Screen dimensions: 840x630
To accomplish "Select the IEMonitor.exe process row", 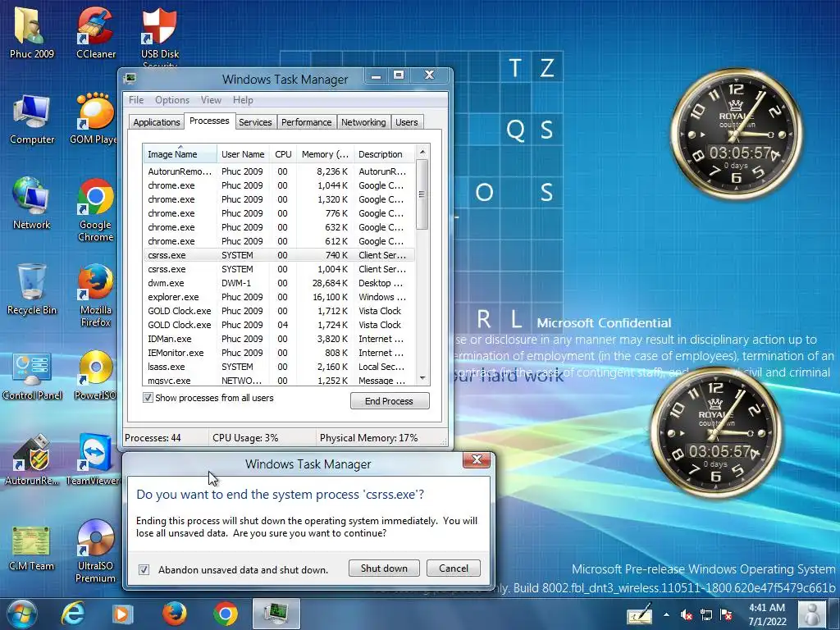I will [x=279, y=353].
